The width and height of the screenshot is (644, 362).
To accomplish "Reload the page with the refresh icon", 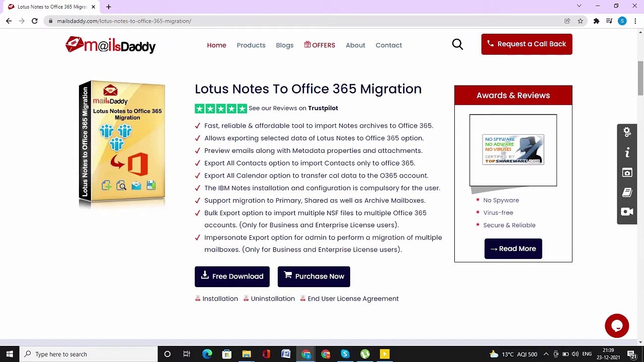I will 35,21.
